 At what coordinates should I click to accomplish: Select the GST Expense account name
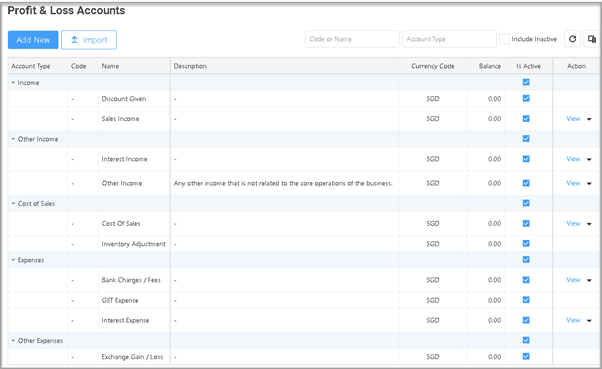pos(120,300)
